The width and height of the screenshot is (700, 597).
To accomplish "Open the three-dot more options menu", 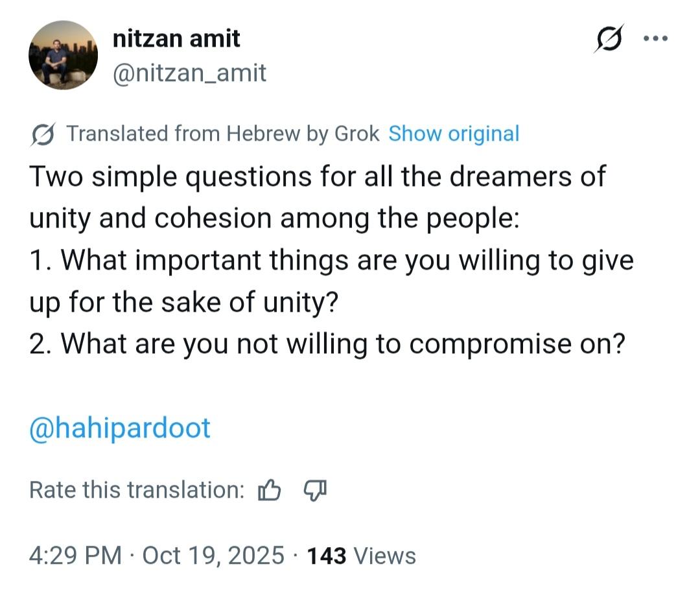I will pyautogui.click(x=655, y=38).
